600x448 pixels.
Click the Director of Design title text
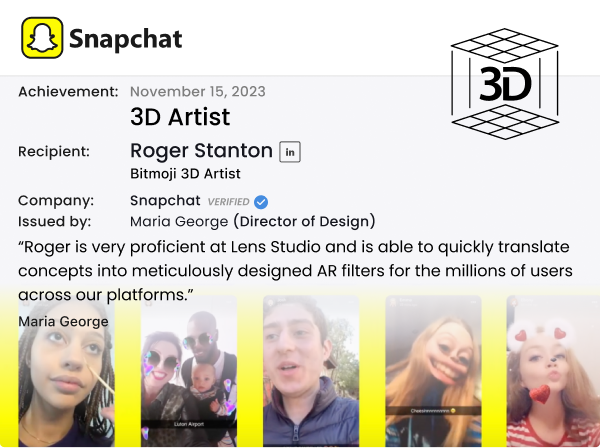[x=305, y=221]
